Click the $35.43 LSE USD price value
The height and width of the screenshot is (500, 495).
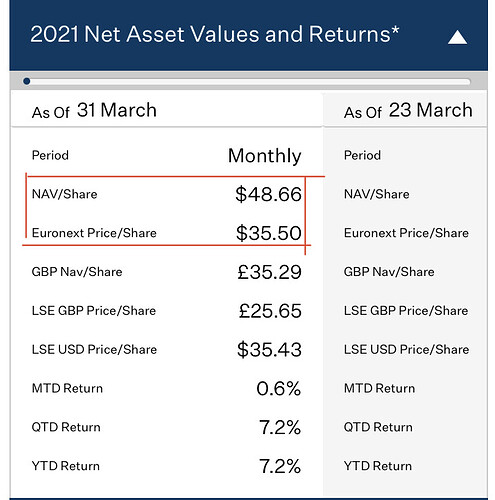tap(269, 350)
